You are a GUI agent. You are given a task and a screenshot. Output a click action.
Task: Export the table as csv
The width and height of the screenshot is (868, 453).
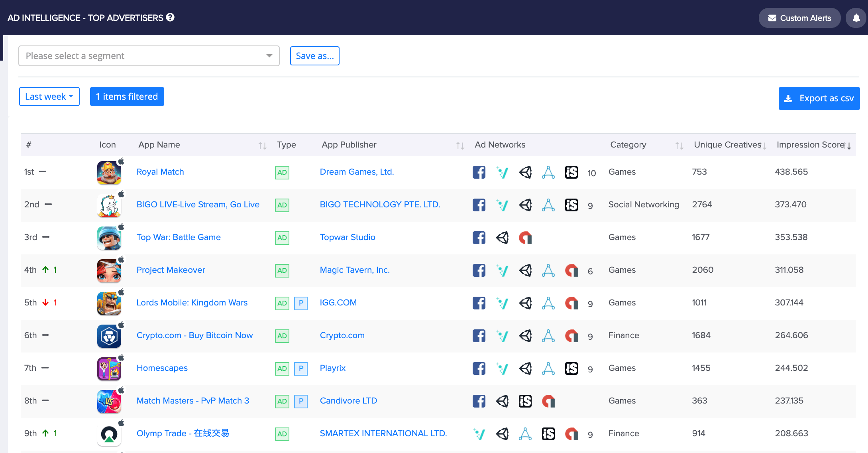[x=819, y=98]
